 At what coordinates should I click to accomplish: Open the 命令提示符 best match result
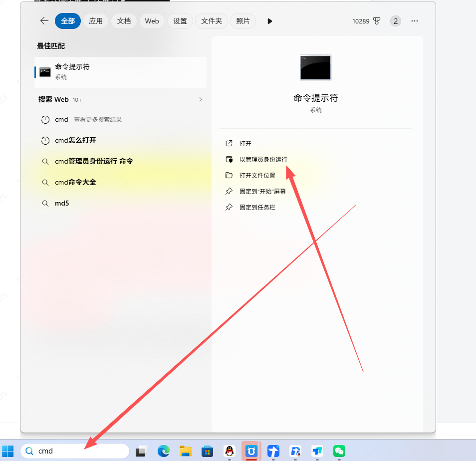121,72
